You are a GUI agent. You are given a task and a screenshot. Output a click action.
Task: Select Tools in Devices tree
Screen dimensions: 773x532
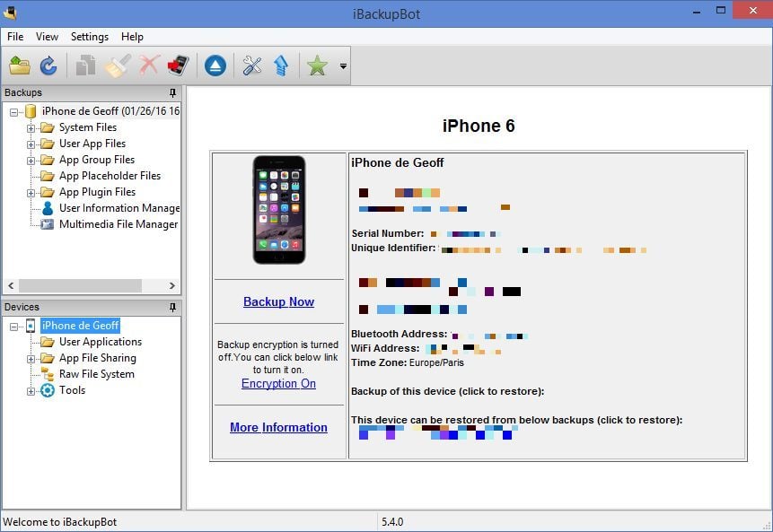pos(72,390)
